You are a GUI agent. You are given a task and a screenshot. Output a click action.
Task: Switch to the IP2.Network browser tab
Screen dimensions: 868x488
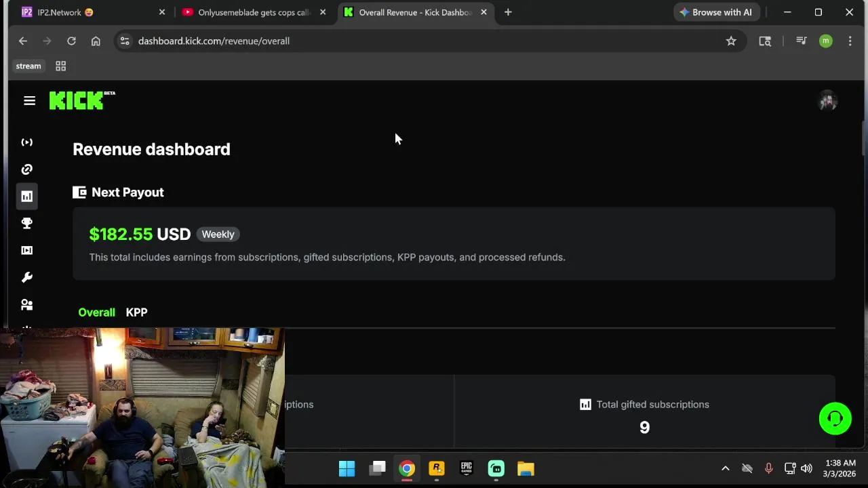pyautogui.click(x=94, y=12)
